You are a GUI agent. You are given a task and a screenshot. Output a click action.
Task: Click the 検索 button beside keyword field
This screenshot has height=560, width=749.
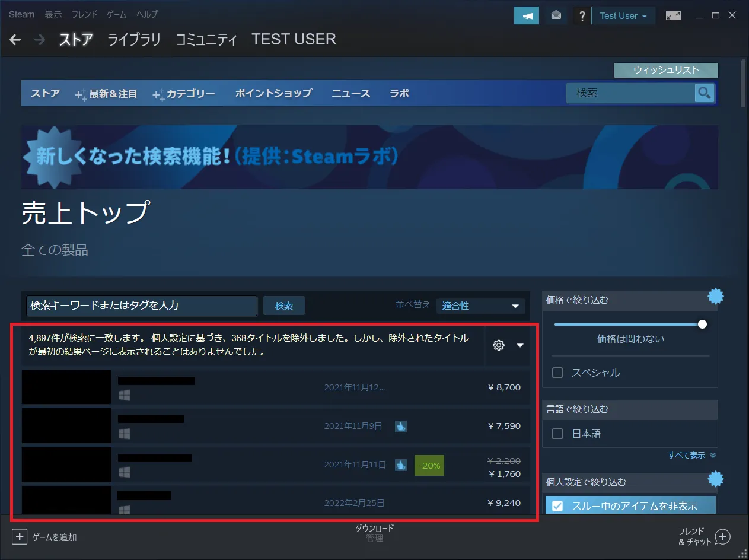pos(284,306)
